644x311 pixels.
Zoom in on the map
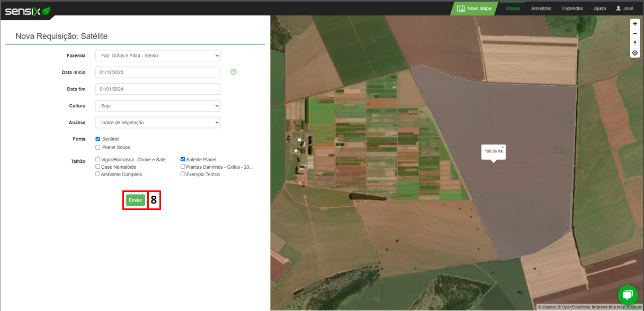635,24
